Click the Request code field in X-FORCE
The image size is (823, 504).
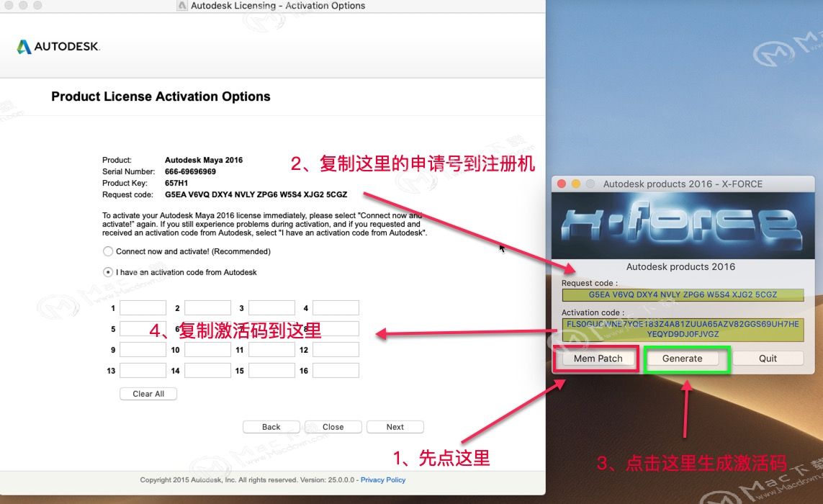(683, 295)
